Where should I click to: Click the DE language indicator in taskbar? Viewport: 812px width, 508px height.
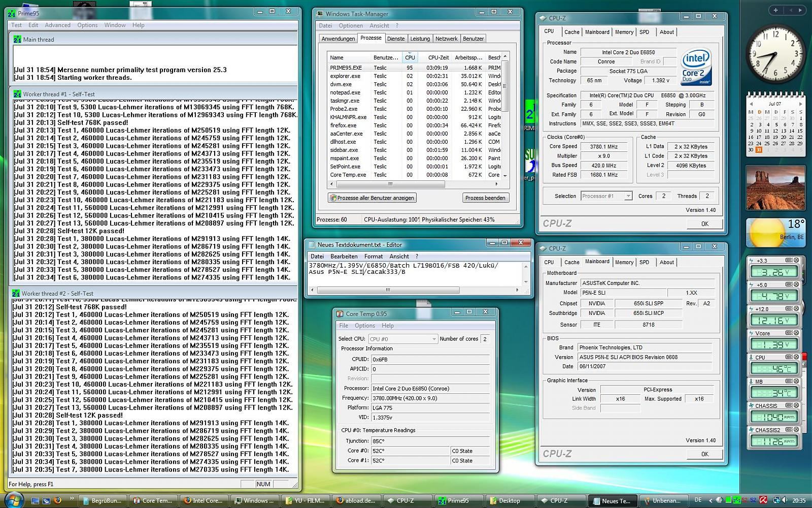(698, 500)
